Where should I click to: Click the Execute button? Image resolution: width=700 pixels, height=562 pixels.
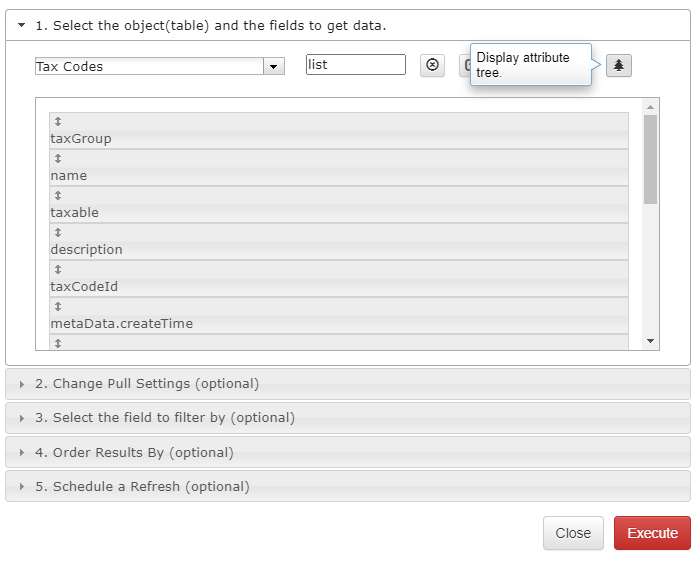(x=652, y=533)
